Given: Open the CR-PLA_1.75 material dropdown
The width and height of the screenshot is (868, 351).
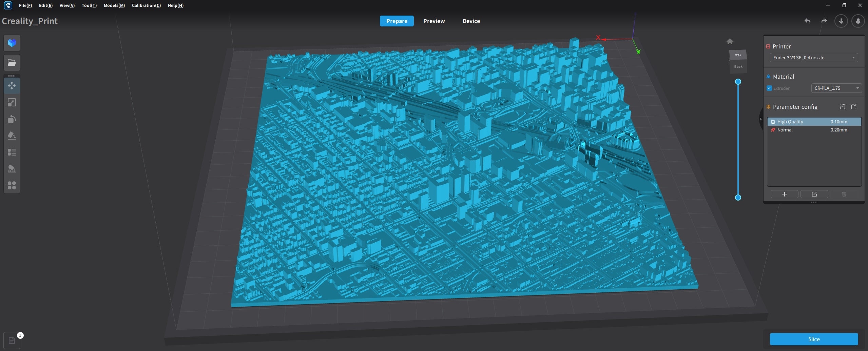Looking at the screenshot, I should tap(835, 88).
